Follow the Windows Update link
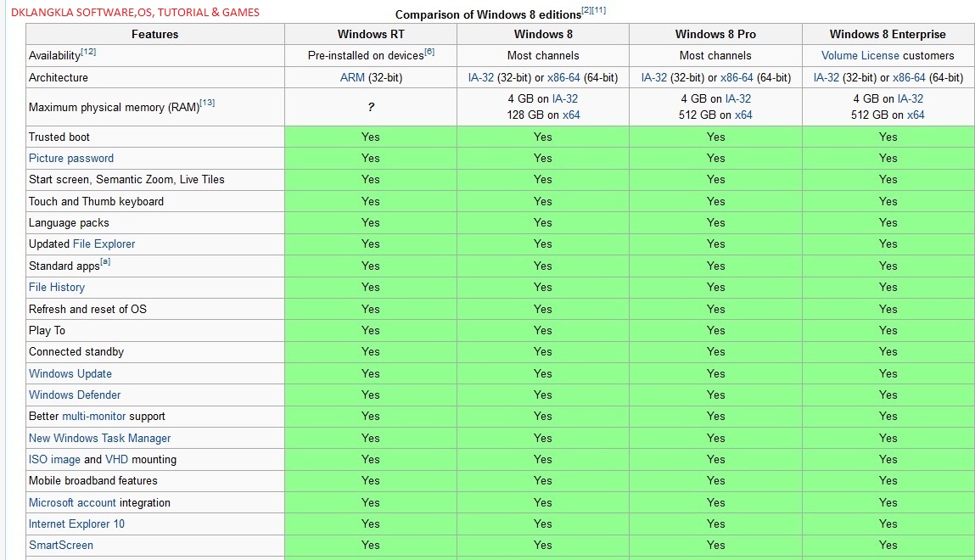The width and height of the screenshot is (975, 560). 70,374
